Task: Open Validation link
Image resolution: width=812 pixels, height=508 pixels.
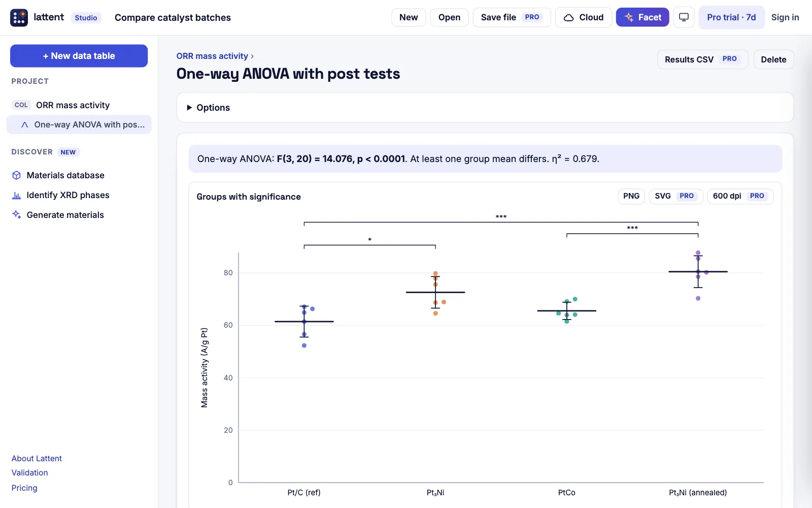Action: point(30,472)
